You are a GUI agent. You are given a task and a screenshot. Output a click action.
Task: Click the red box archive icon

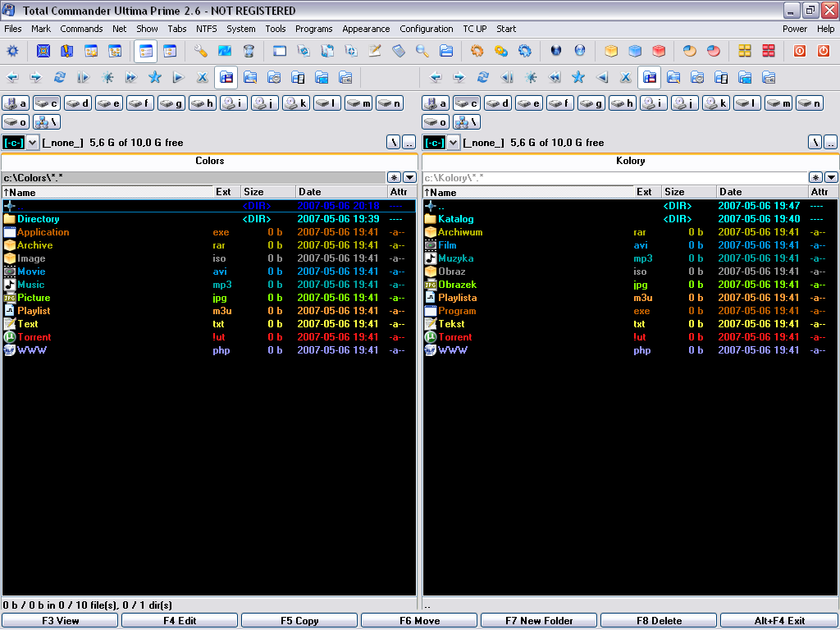point(659,51)
